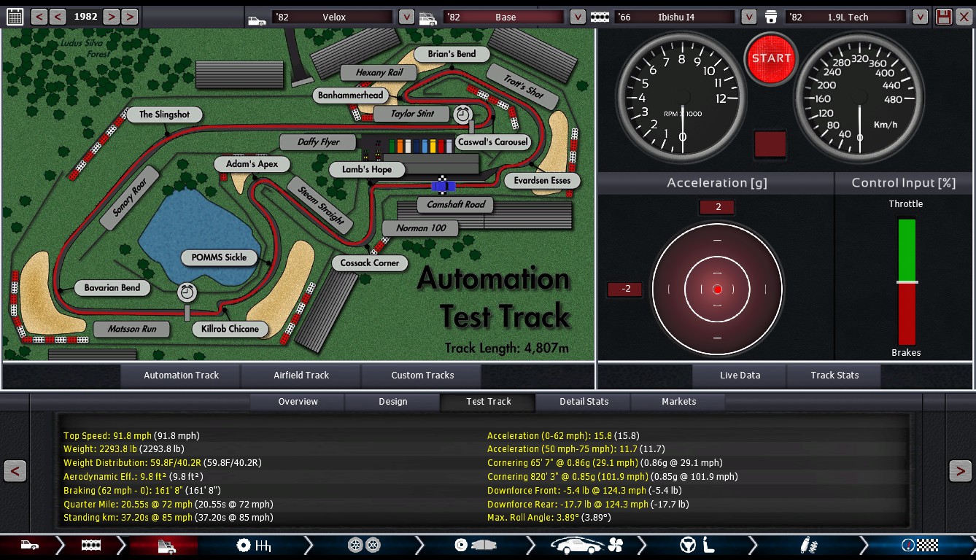Image resolution: width=976 pixels, height=560 pixels.
Task: Click the throttle and brakes vertical bar
Action: coord(907,281)
